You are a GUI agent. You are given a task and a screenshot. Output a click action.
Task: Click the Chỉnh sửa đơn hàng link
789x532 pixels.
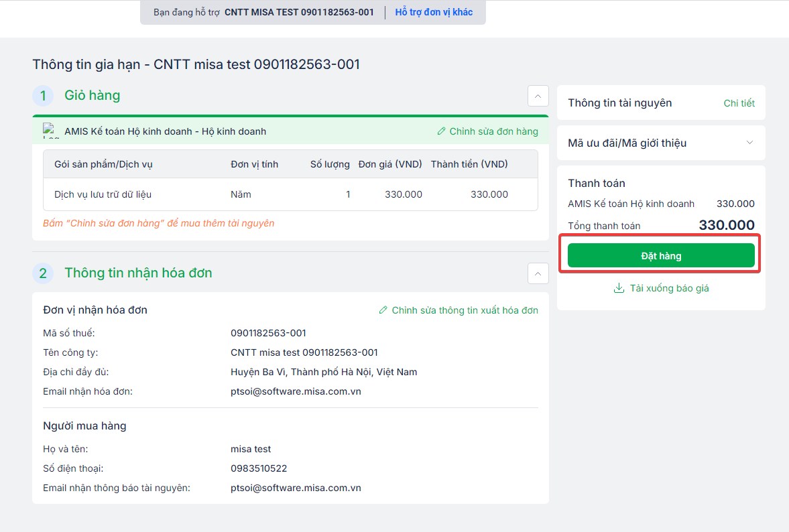point(493,131)
